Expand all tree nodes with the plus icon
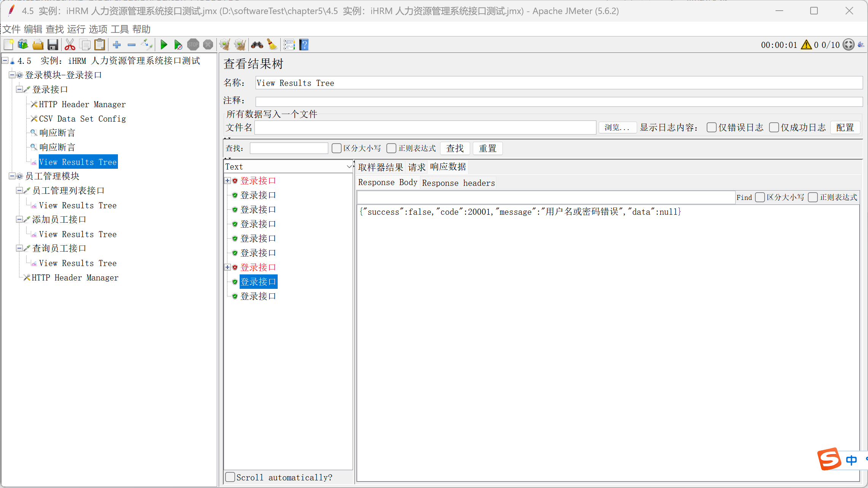 (x=117, y=44)
